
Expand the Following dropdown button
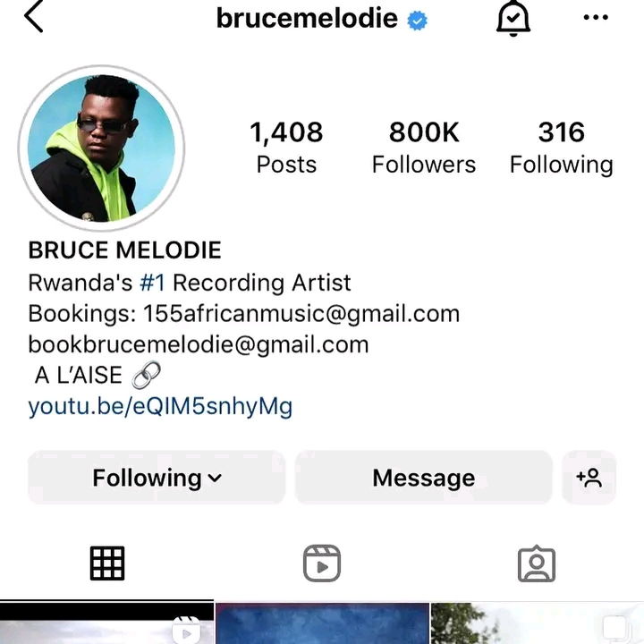(x=157, y=478)
